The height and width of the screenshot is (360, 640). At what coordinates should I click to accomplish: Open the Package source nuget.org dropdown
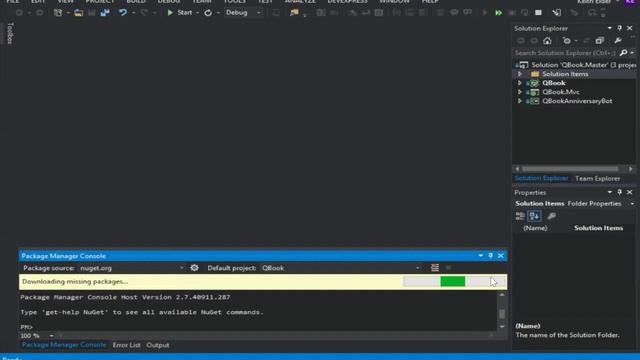pos(132,268)
